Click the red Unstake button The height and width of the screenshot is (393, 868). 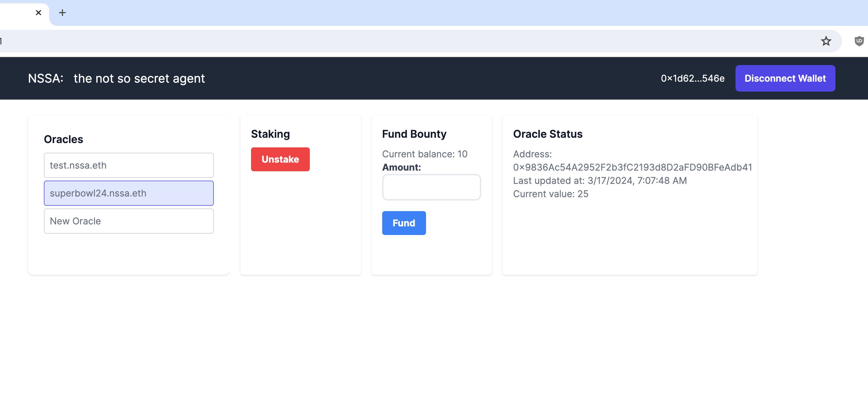pyautogui.click(x=280, y=159)
